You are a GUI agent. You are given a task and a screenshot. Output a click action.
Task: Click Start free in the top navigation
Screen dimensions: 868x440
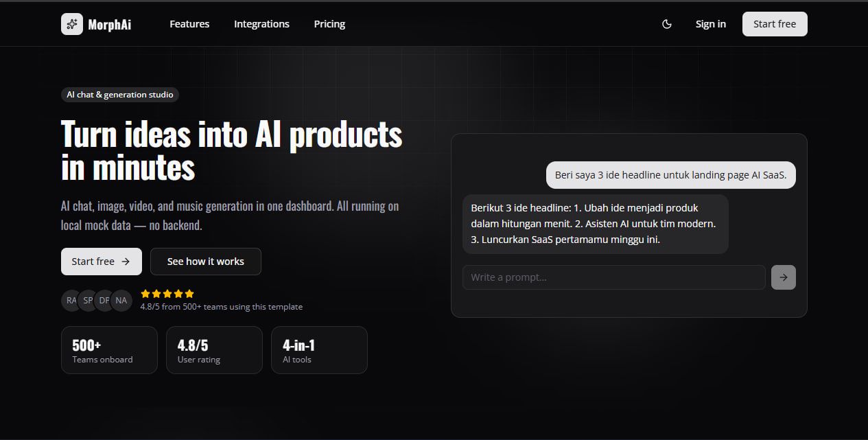775,24
